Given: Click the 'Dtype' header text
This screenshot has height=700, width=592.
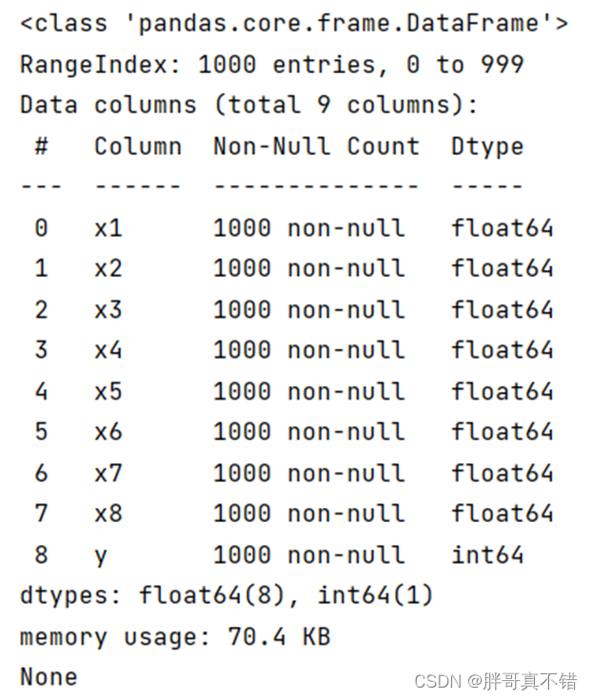Looking at the screenshot, I should [x=487, y=146].
